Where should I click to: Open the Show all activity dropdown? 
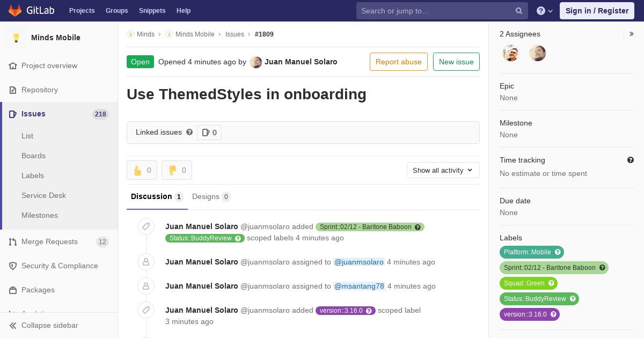pyautogui.click(x=443, y=170)
